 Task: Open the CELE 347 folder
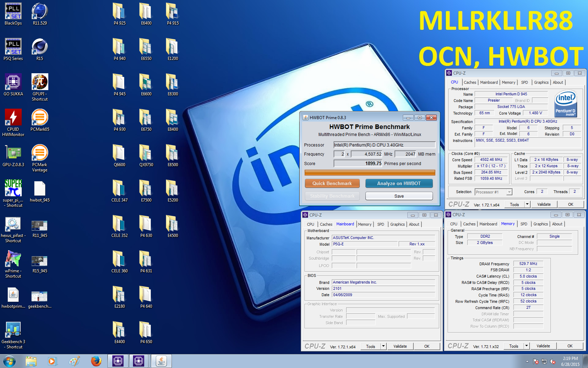[119, 191]
